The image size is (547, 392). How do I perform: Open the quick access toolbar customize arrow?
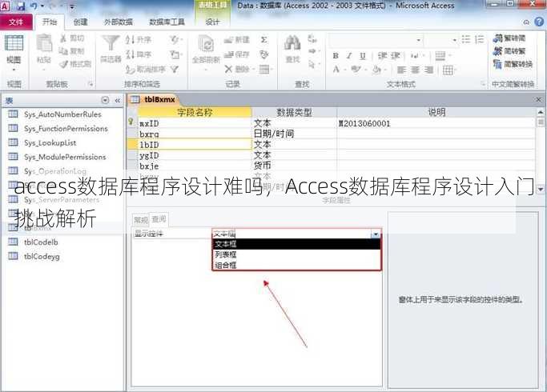(x=72, y=6)
